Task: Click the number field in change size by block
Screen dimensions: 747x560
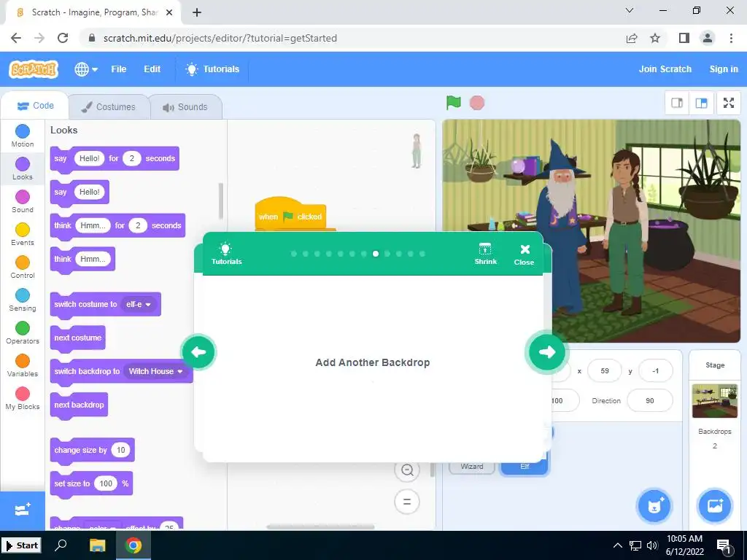Action: point(121,450)
